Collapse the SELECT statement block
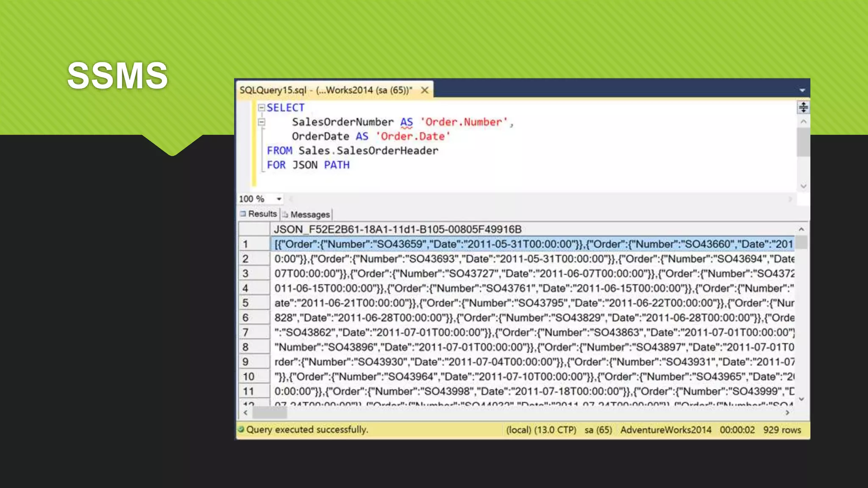This screenshot has width=868, height=488. pos(262,108)
